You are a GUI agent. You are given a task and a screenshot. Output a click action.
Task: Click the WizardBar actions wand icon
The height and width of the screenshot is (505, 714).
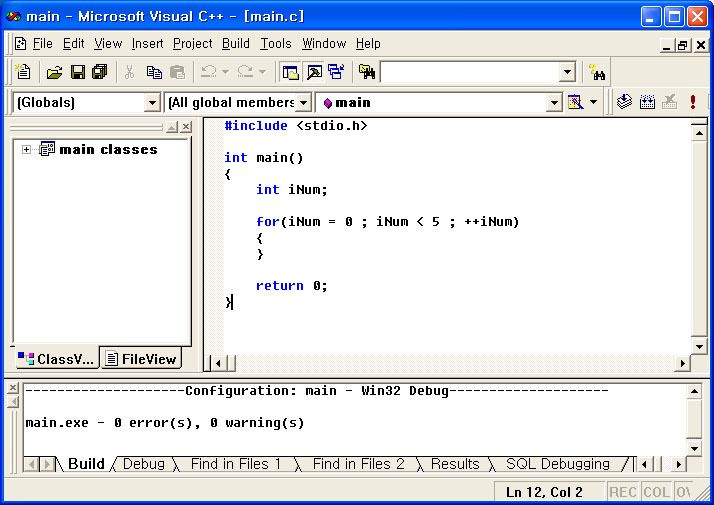click(576, 102)
